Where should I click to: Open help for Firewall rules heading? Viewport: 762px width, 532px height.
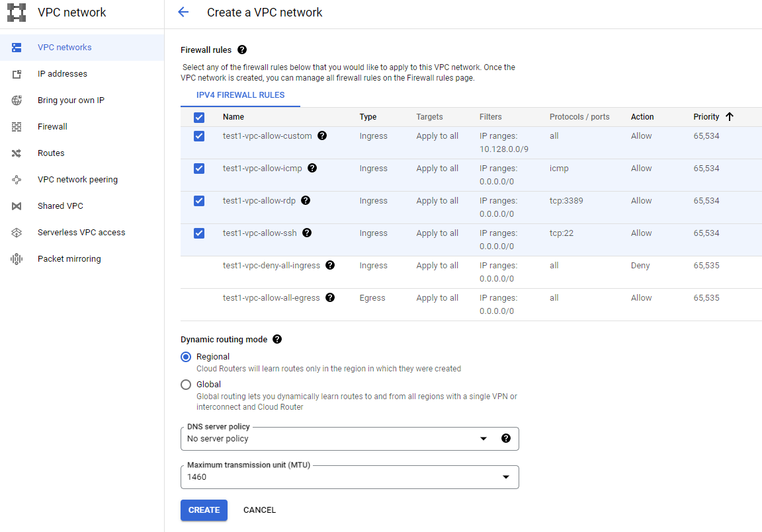point(242,50)
